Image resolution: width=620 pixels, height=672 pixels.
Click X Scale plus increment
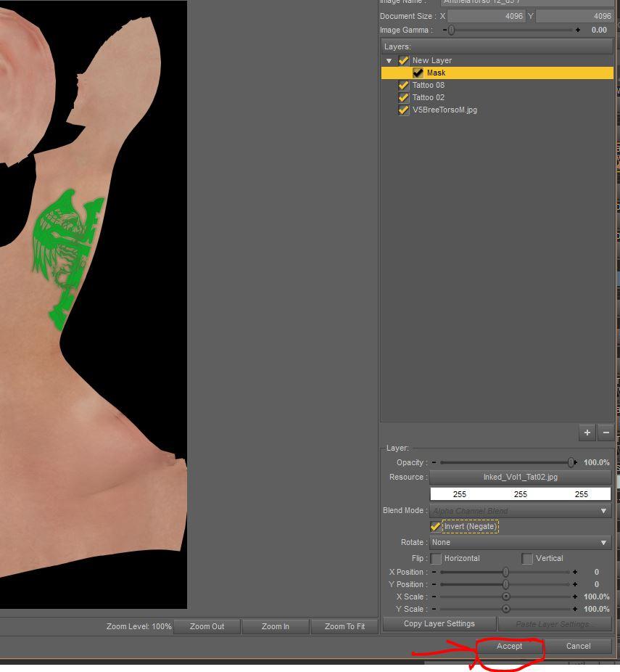575,597
